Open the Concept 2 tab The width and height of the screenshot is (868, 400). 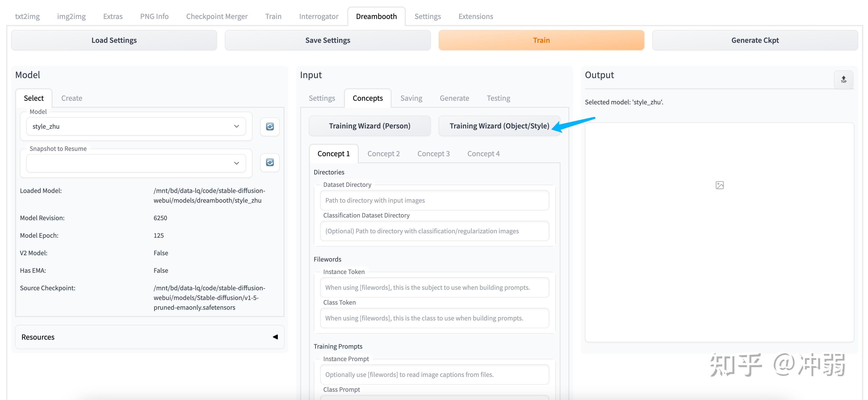[x=383, y=154]
